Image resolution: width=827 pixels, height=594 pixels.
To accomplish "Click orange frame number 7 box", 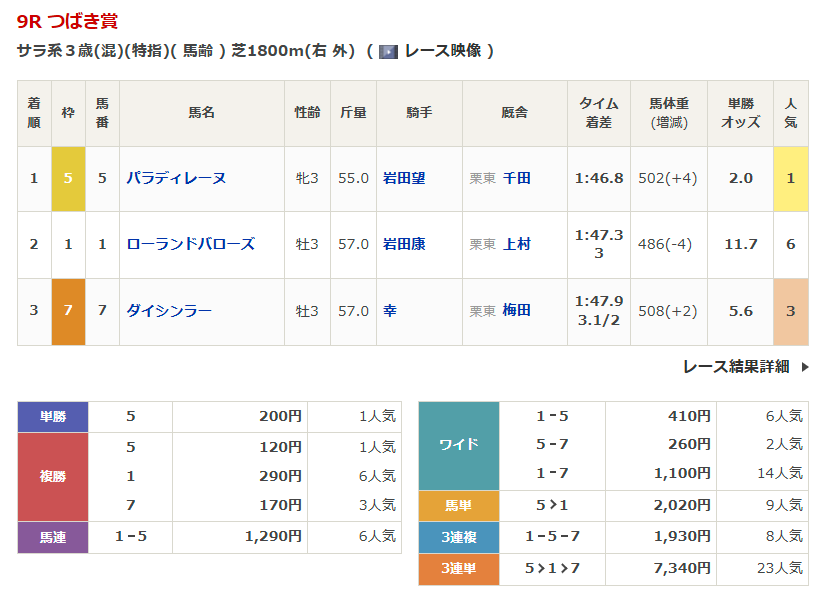I will click(68, 311).
